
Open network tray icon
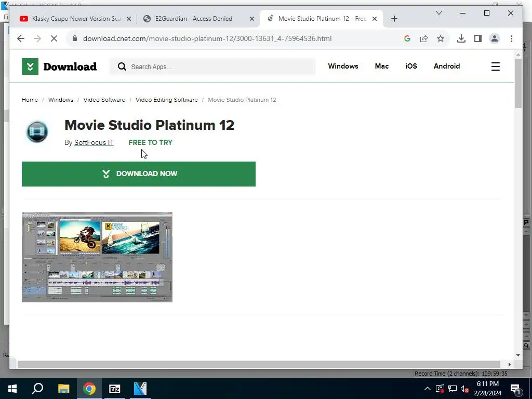[453, 389]
